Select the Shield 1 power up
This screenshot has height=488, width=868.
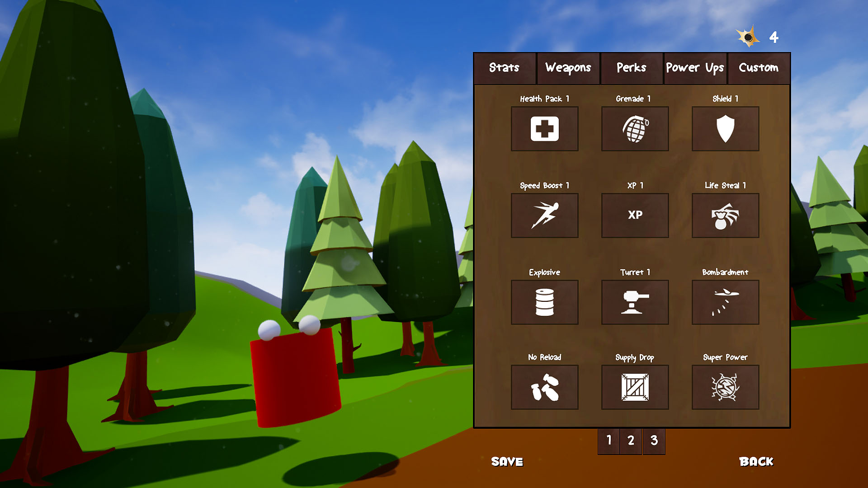(x=725, y=129)
